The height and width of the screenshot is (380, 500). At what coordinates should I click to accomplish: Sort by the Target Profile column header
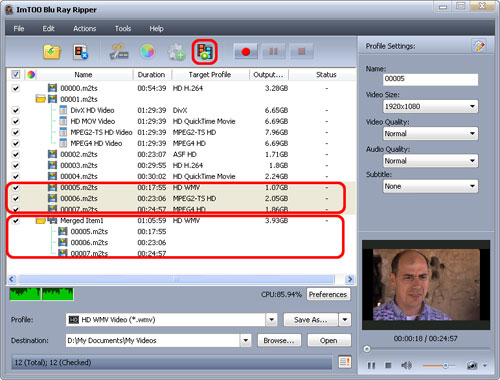click(210, 75)
